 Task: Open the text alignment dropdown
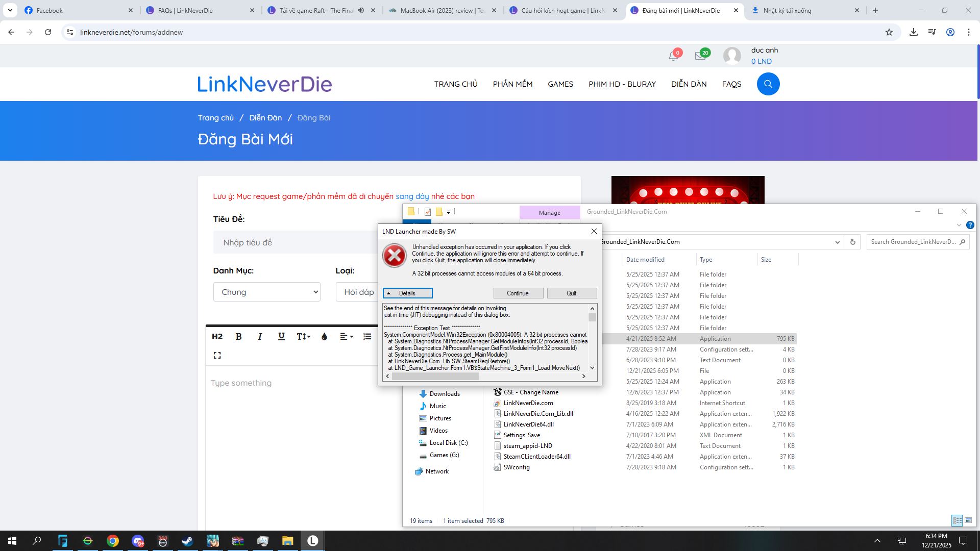point(347,337)
